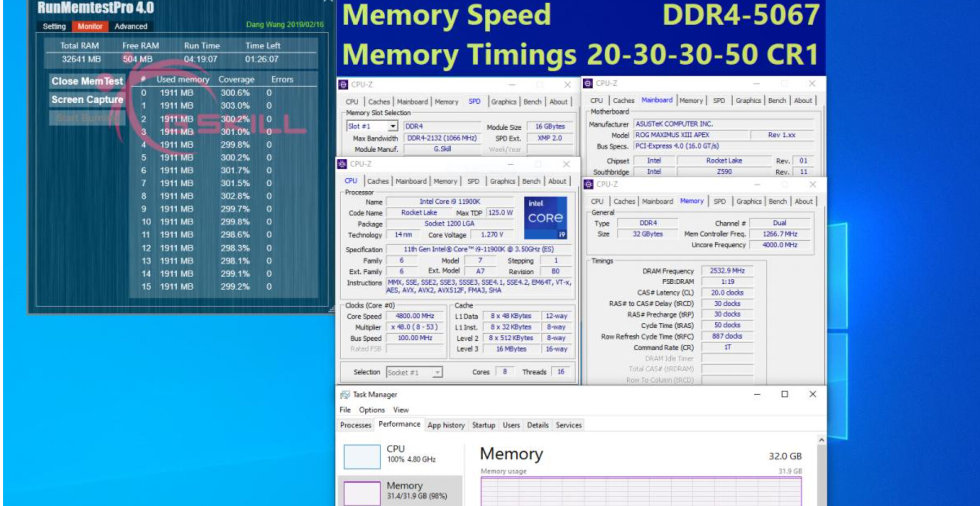Click the Row Refresh Cycle Time value '887 clocks'
Screen dimensions: 980x506
(727, 336)
